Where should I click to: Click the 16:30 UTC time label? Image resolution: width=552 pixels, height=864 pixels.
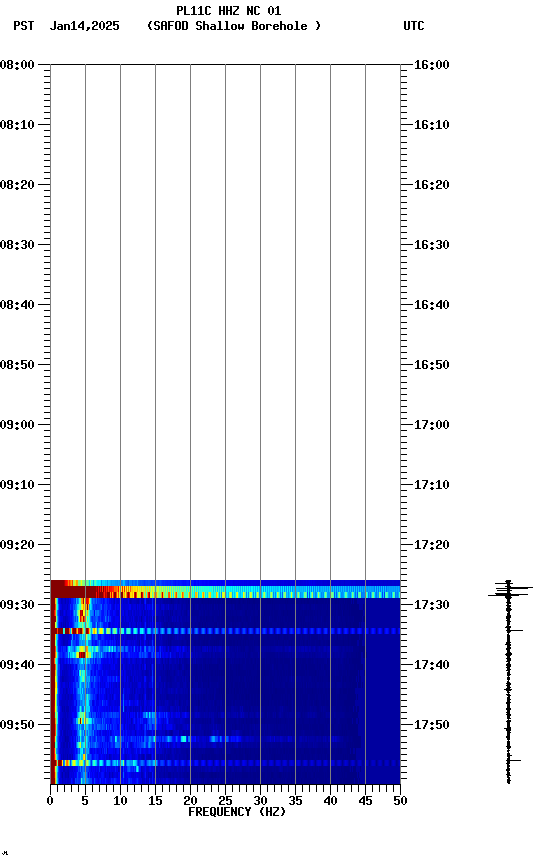432,245
